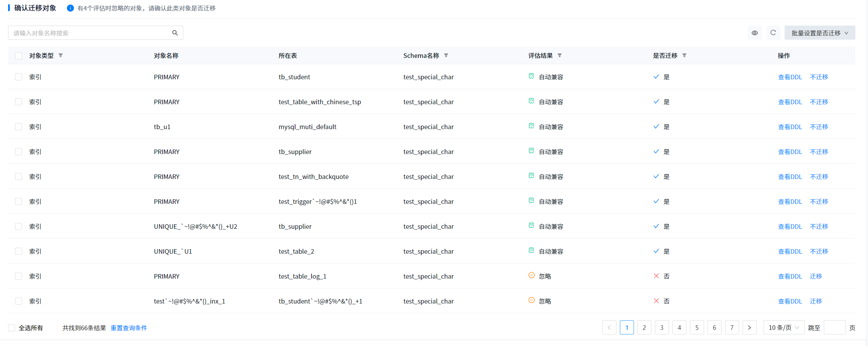Viewport: 868px width, 346px height.
Task: Go to next page with right arrow
Action: 749,327
